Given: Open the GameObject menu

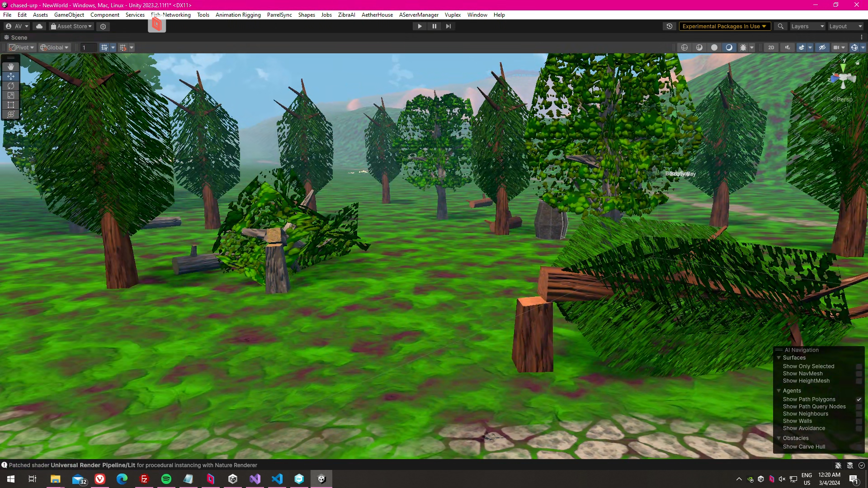Looking at the screenshot, I should [69, 15].
